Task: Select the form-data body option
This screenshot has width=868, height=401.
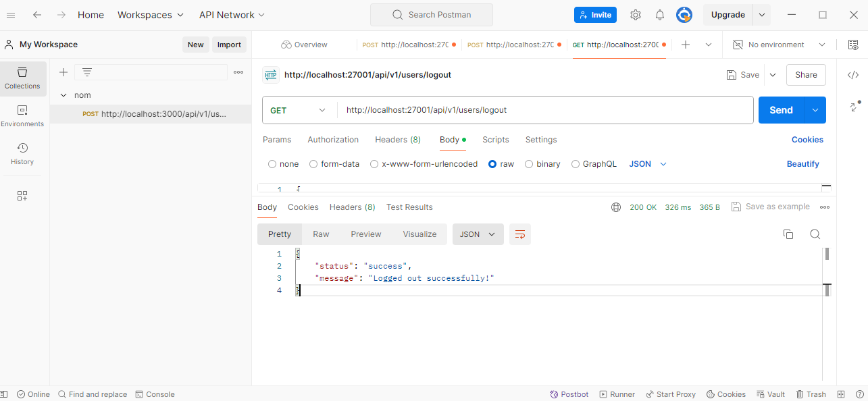Action: (313, 164)
